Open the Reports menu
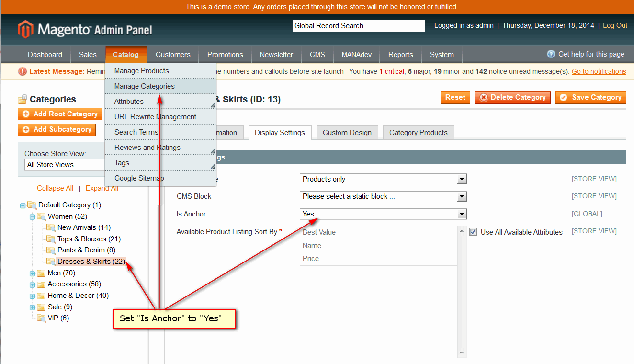 [x=401, y=55]
